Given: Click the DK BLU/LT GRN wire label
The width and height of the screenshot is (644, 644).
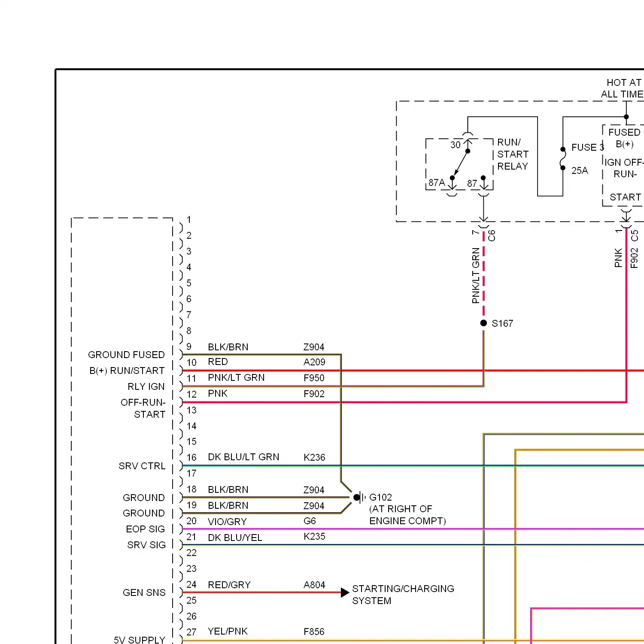Looking at the screenshot, I should pyautogui.click(x=243, y=457).
